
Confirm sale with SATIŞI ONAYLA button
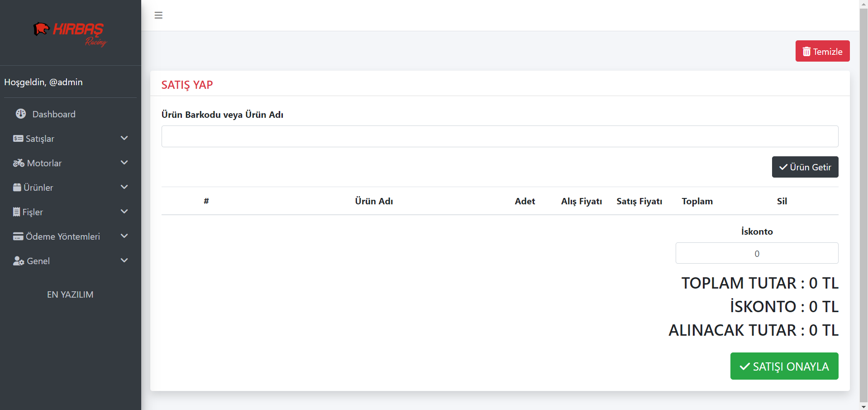pyautogui.click(x=784, y=366)
